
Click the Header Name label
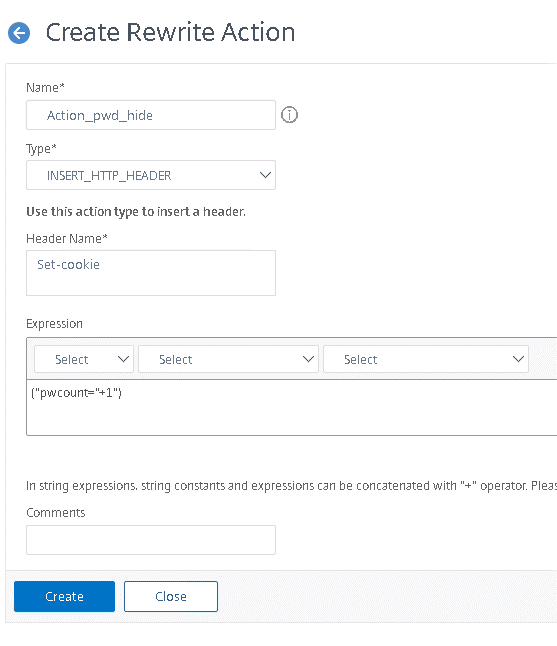(67, 239)
